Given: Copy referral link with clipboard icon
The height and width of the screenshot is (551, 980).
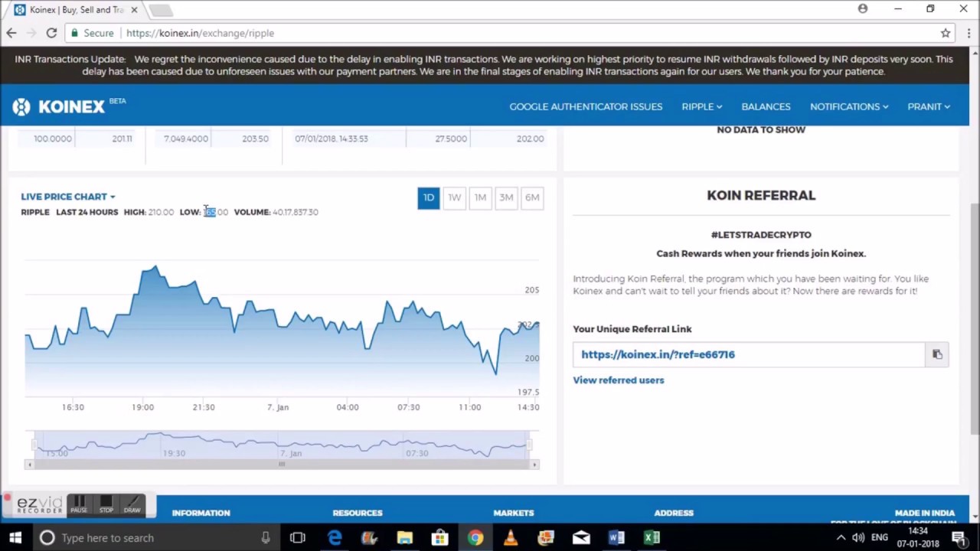Looking at the screenshot, I should pyautogui.click(x=937, y=354).
